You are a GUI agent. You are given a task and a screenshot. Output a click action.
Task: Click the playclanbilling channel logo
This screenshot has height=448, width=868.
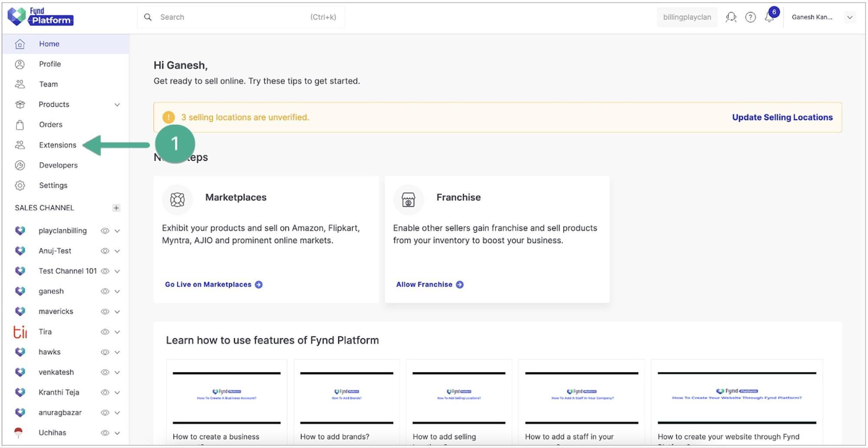pyautogui.click(x=20, y=231)
